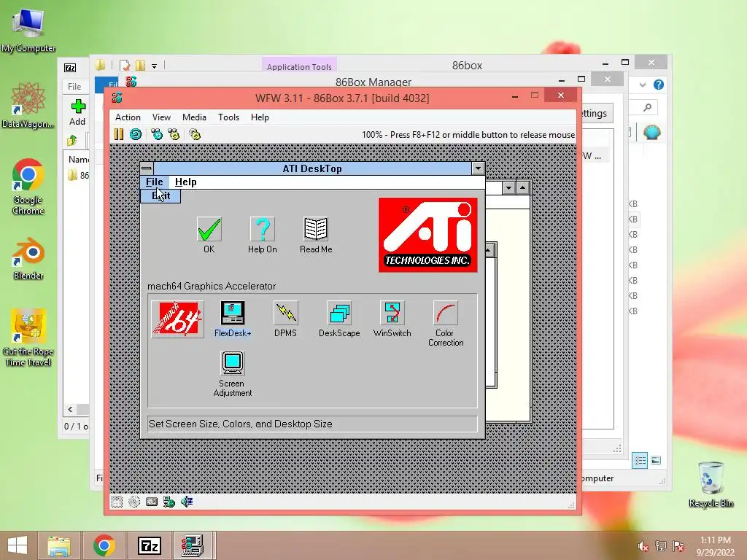
Task: Click the scrollbar up arrow behind ATI DeskTop
Action: point(489,250)
